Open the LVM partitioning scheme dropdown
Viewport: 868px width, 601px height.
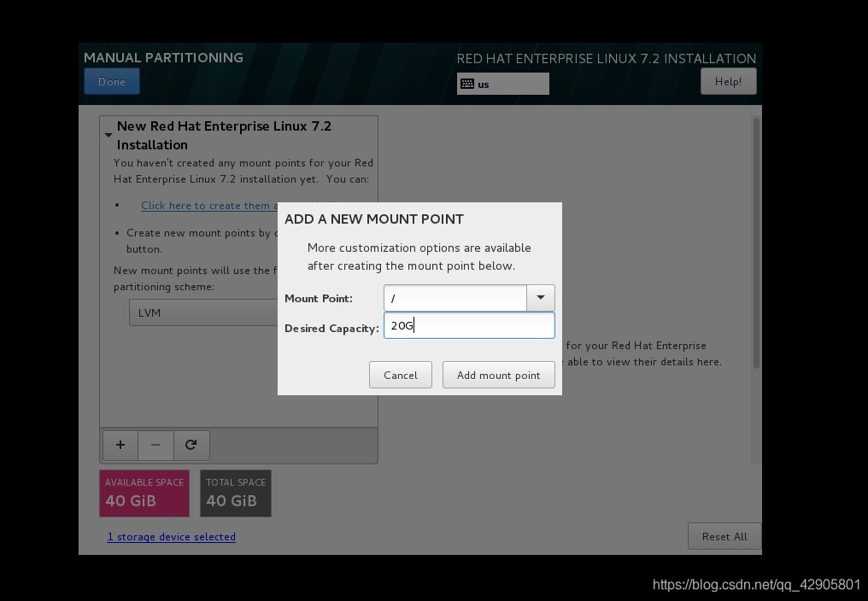(203, 312)
